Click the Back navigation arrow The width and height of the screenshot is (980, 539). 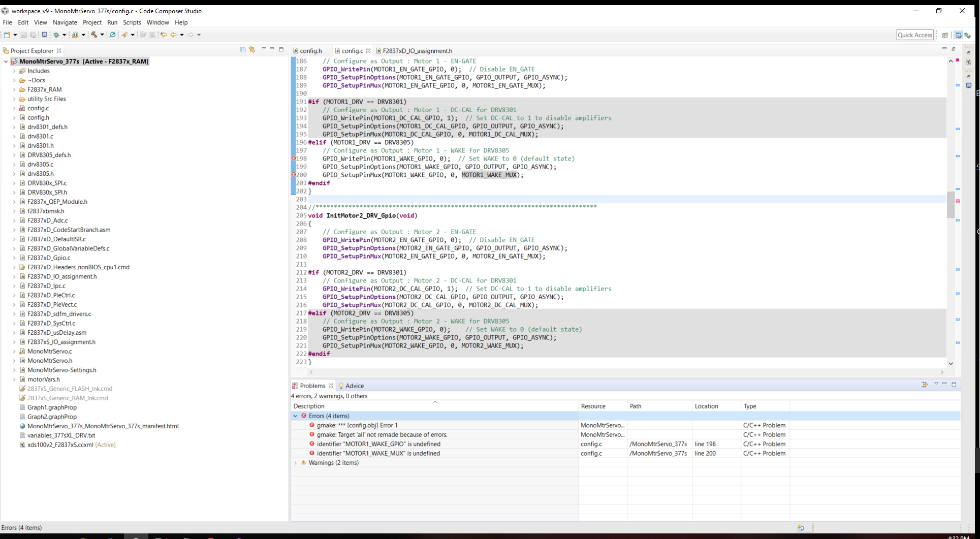pos(174,35)
